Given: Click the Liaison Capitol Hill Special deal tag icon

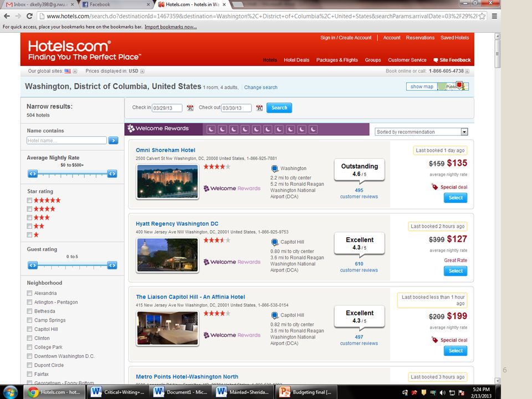Looking at the screenshot, I should click(x=434, y=340).
